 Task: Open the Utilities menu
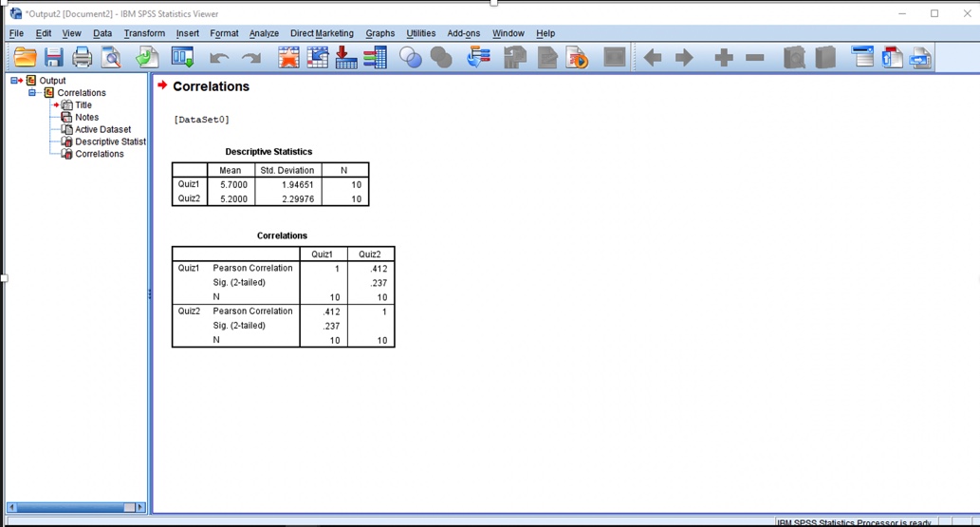[420, 33]
